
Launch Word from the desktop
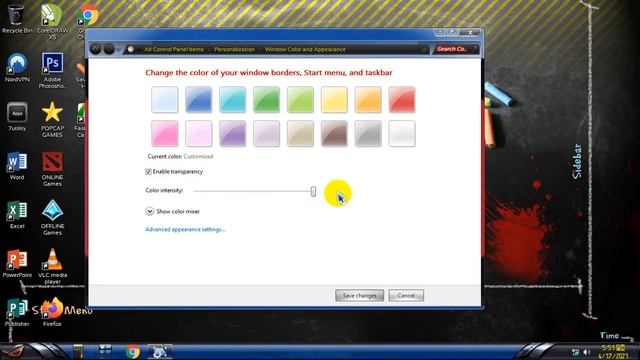tap(17, 165)
